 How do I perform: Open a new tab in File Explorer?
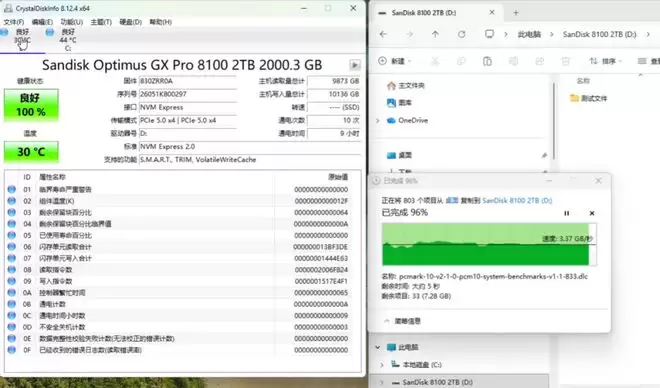516,13
